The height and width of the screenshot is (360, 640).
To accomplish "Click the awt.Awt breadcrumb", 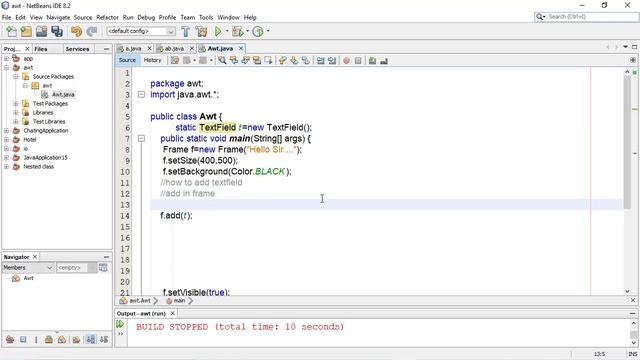I will click(140, 301).
